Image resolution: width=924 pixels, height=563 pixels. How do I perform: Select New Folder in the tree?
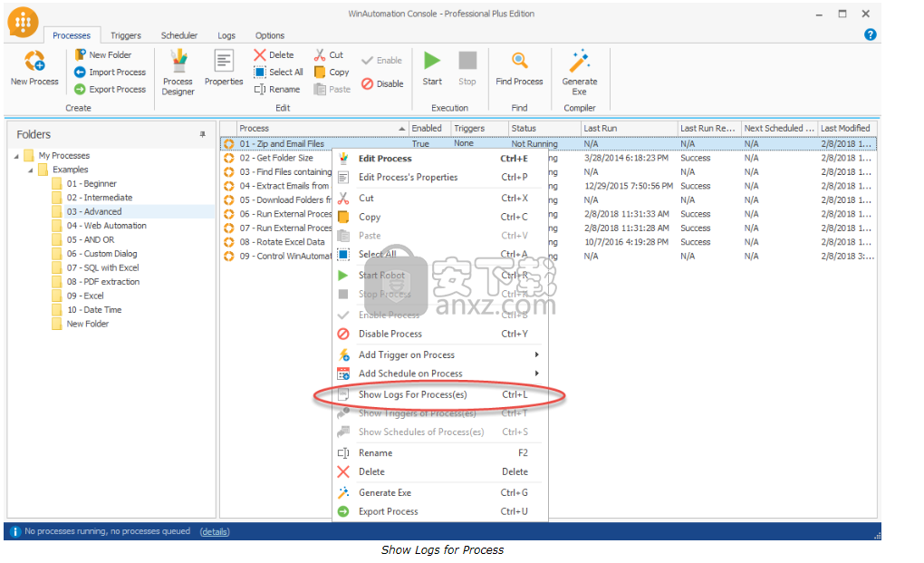[x=87, y=324]
